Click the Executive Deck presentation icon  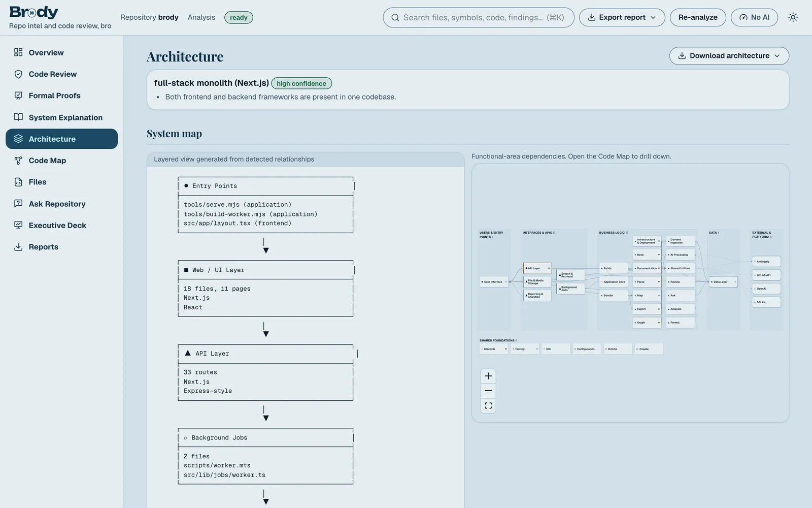click(18, 225)
